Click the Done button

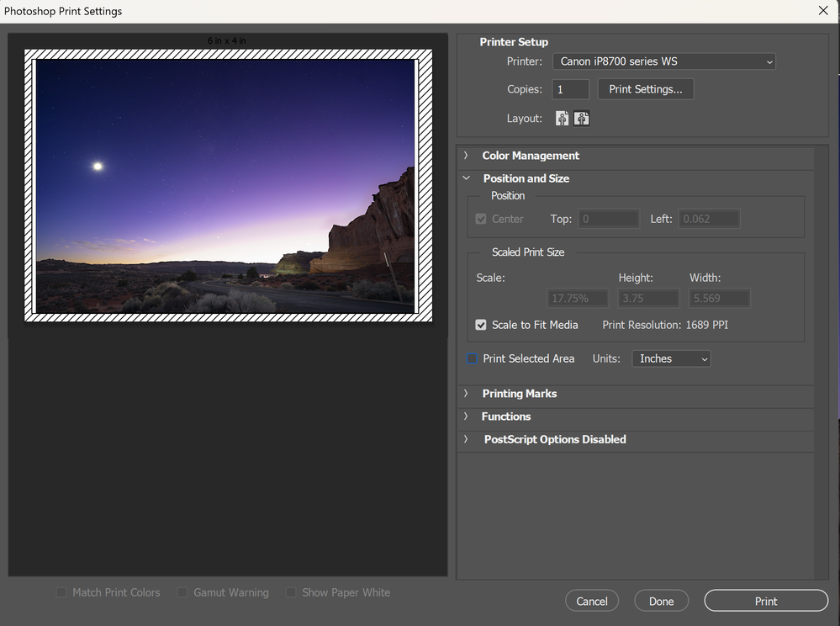[661, 601]
